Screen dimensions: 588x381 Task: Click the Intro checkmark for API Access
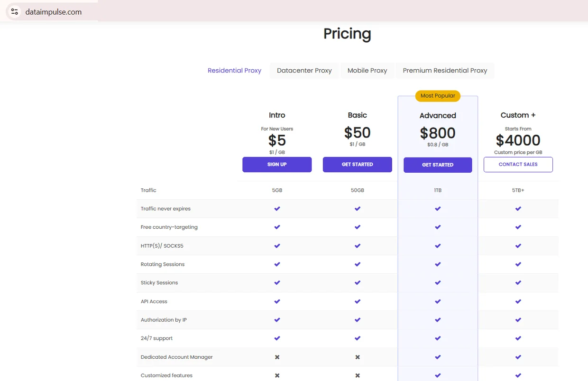(277, 301)
